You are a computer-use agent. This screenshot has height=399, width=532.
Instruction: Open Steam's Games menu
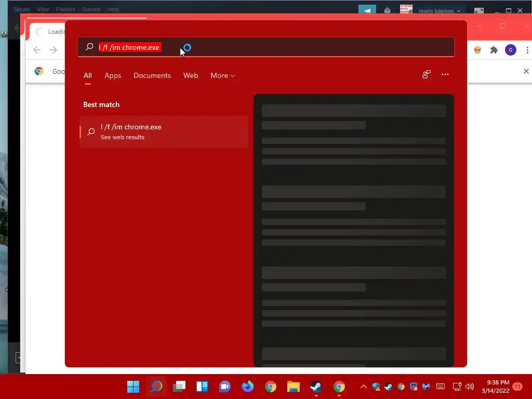tap(91, 9)
